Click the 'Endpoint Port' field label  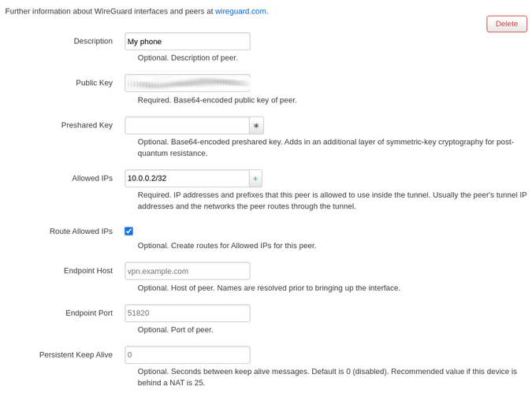pos(89,313)
